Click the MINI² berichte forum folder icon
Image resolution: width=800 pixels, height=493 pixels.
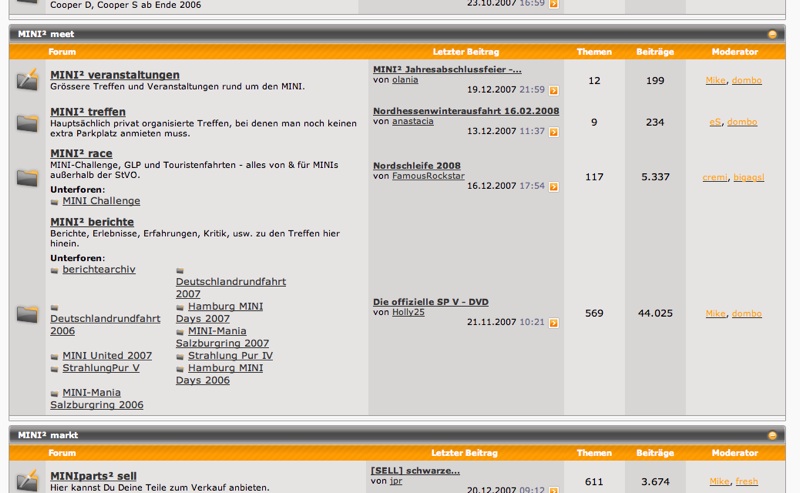pos(27,313)
